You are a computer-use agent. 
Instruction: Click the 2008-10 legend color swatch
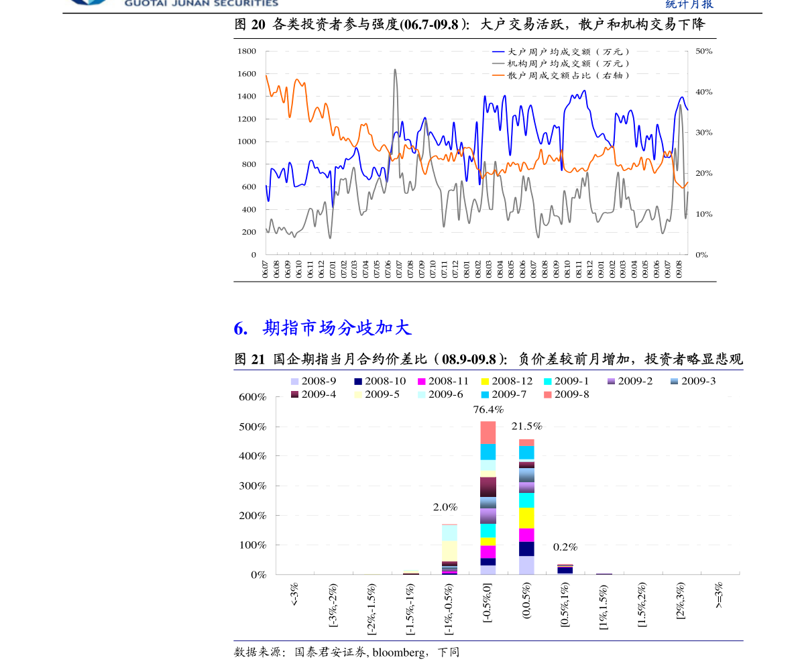point(358,382)
